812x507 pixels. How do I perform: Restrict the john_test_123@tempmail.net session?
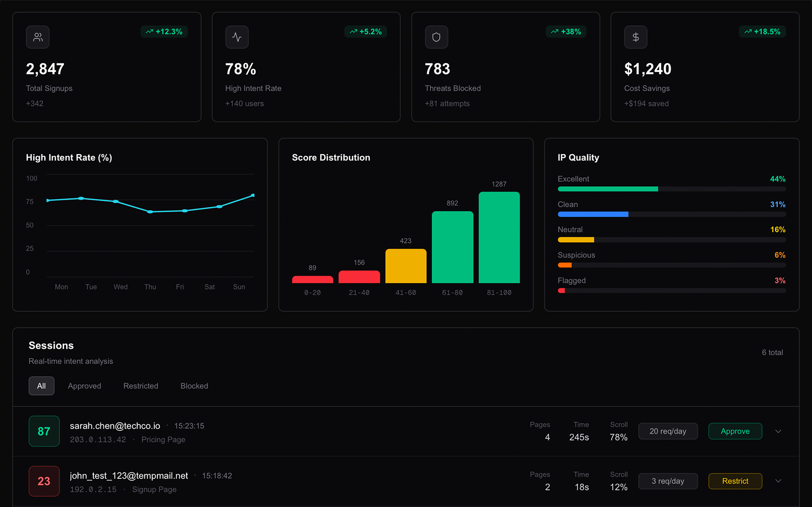click(x=735, y=481)
